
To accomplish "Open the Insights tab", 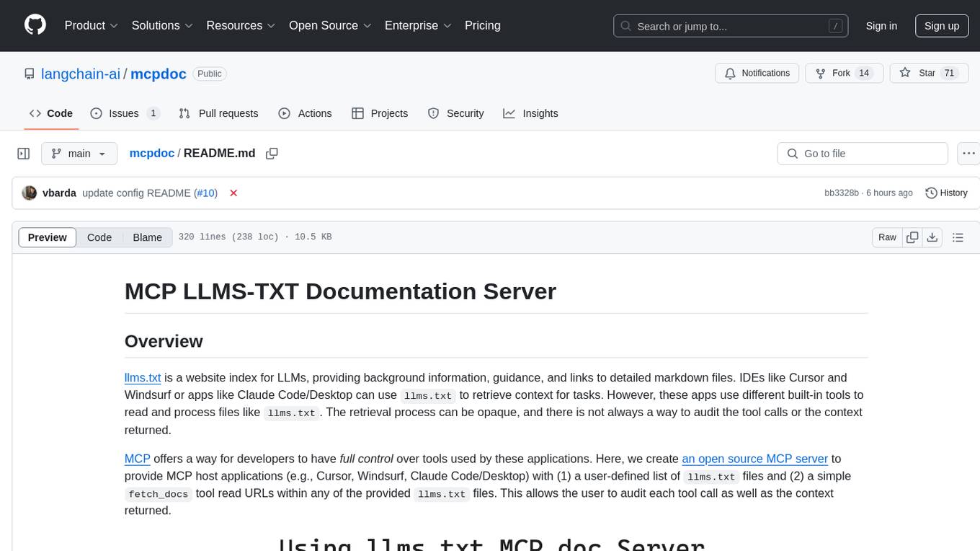I will 531,113.
